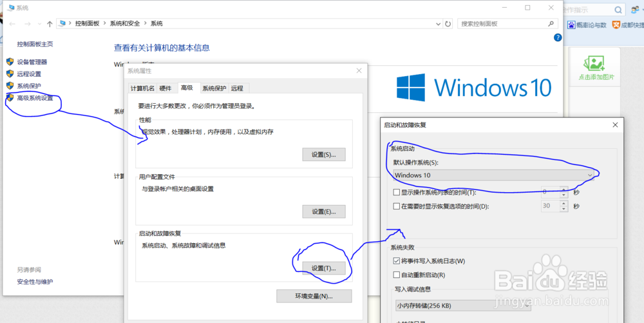The width and height of the screenshot is (644, 323).
Task: Switch to the 远程 tab
Action: point(237,88)
